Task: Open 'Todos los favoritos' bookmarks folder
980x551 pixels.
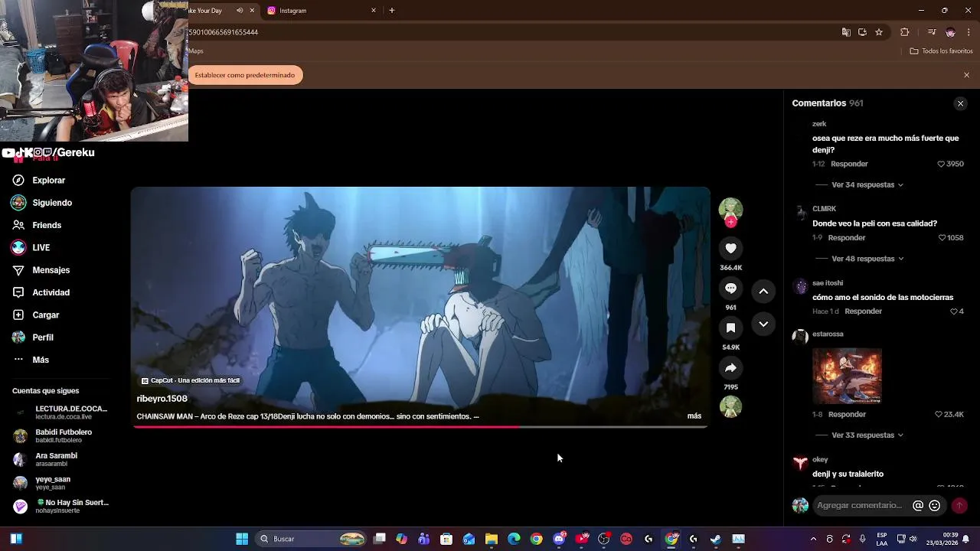Action: tap(941, 51)
